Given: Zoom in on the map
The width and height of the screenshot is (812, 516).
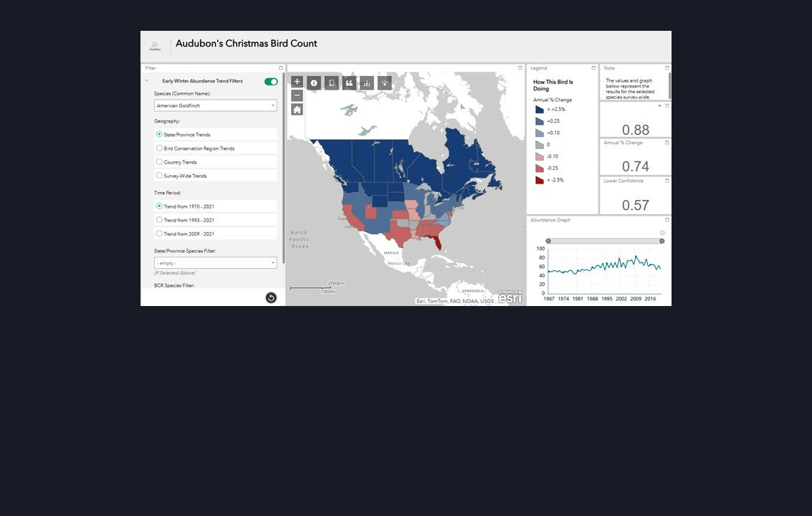Looking at the screenshot, I should [x=297, y=82].
